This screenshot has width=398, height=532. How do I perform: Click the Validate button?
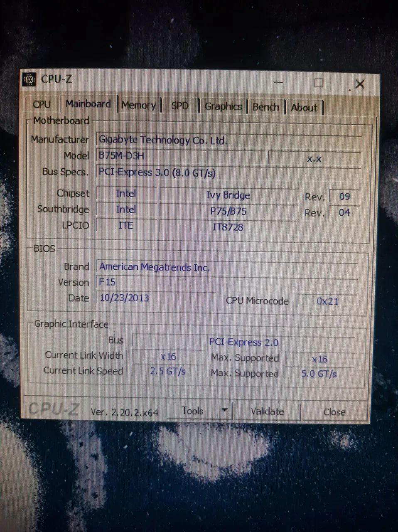[x=268, y=411]
